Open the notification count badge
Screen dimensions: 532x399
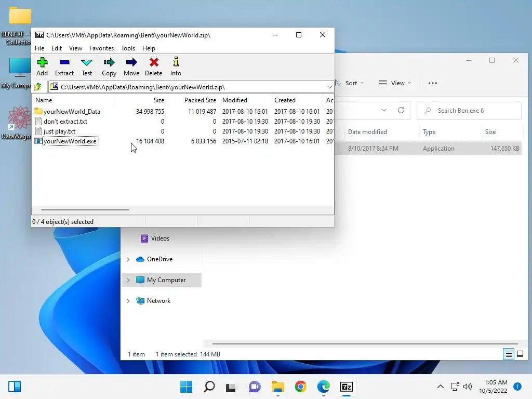pos(517,387)
